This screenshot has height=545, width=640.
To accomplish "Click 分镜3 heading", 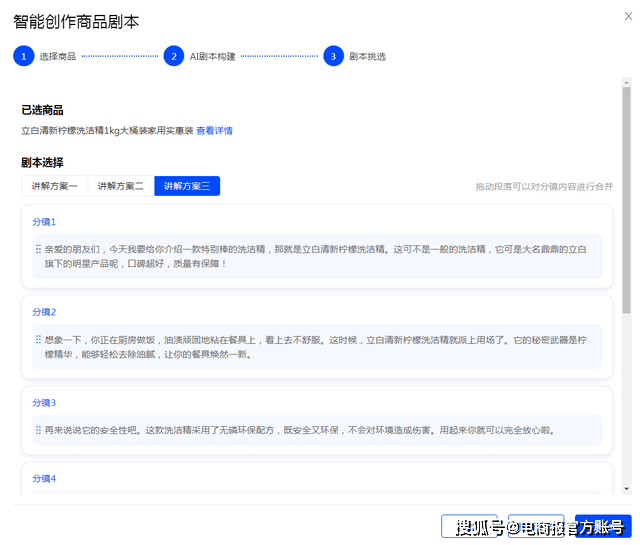I will 44,403.
